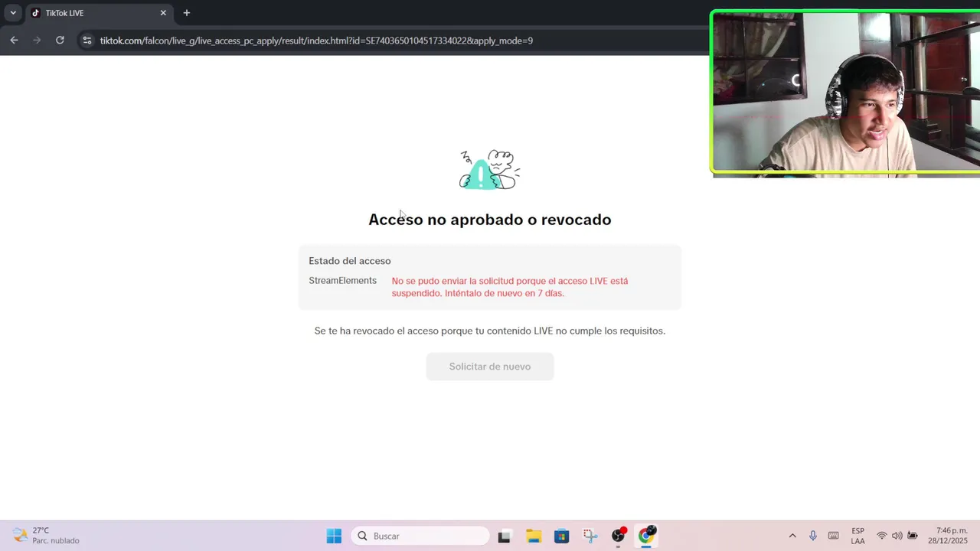Open weather widget showing 27°C
This screenshot has width=980, height=551.
click(x=46, y=536)
